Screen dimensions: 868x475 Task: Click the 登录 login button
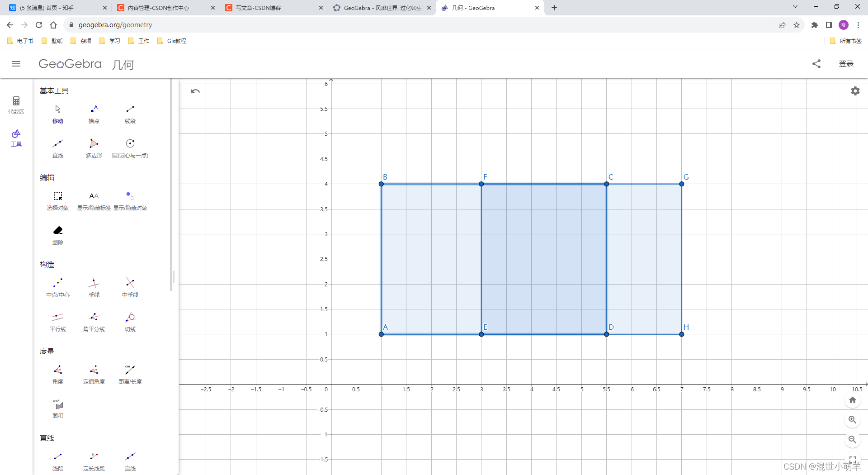click(x=846, y=64)
